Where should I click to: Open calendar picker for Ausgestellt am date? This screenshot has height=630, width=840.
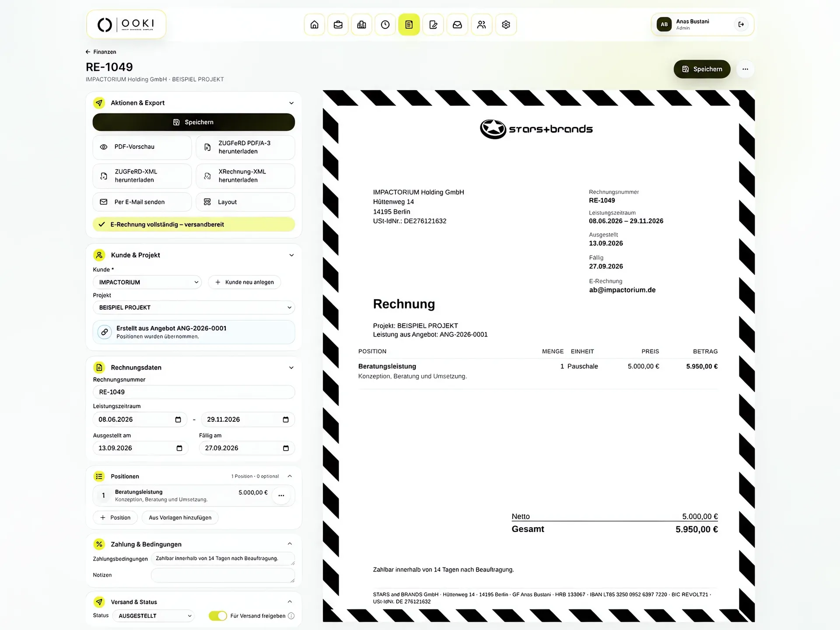point(179,448)
